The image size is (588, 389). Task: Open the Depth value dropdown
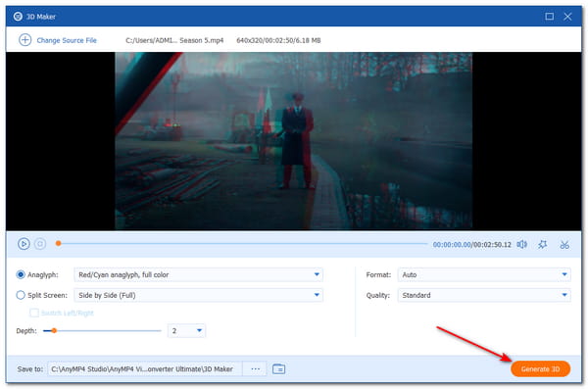(x=186, y=330)
